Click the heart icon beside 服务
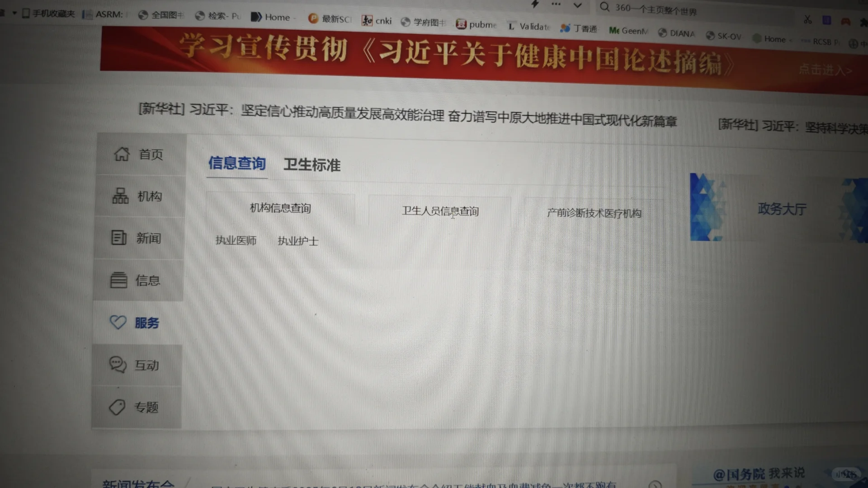 [x=118, y=322]
